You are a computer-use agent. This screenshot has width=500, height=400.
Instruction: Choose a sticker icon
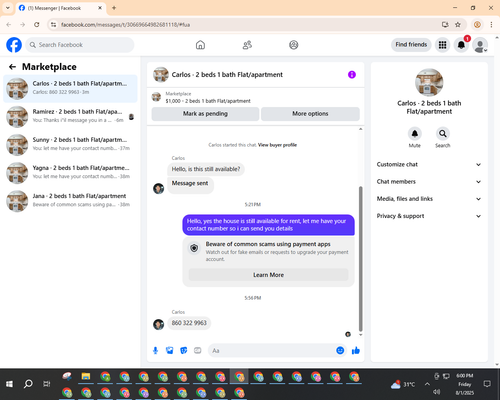pos(184,350)
